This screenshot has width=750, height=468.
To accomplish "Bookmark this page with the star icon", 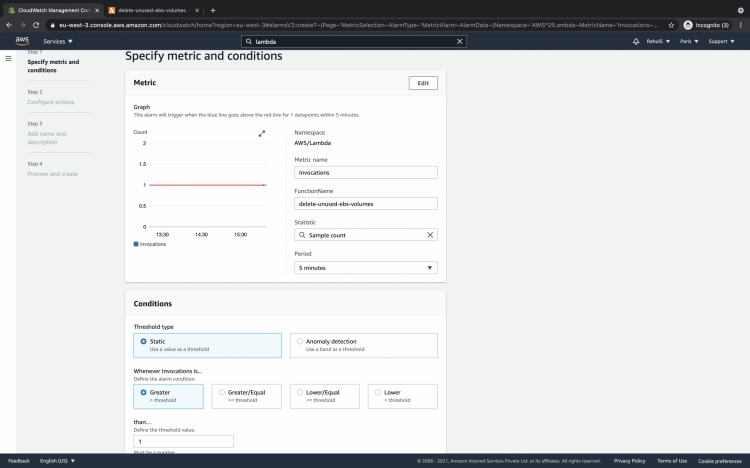I will click(x=671, y=24).
